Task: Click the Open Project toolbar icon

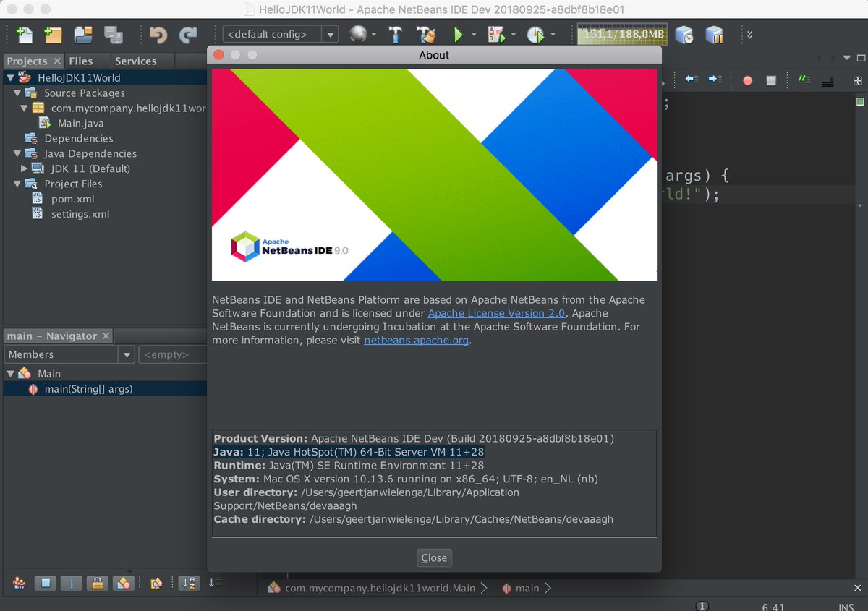Action: pos(83,34)
